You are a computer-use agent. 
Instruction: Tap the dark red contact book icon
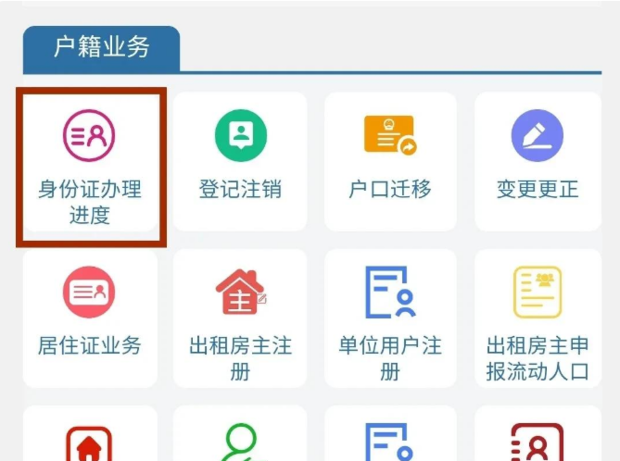[537, 442]
